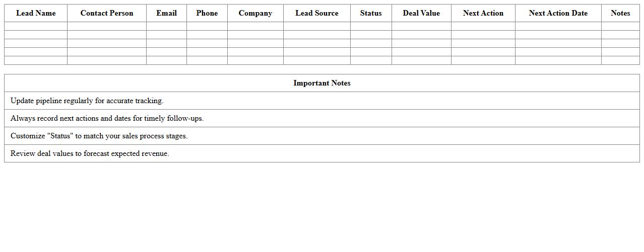Viewport: 644px width, 252px height.
Task: Select the 'Update pipeline regularly' note
Action: coord(87,101)
